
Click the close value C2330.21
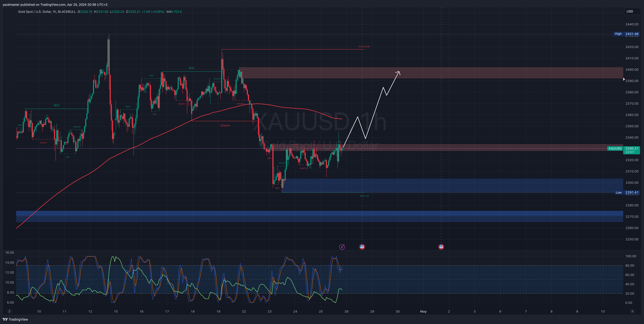pos(133,12)
